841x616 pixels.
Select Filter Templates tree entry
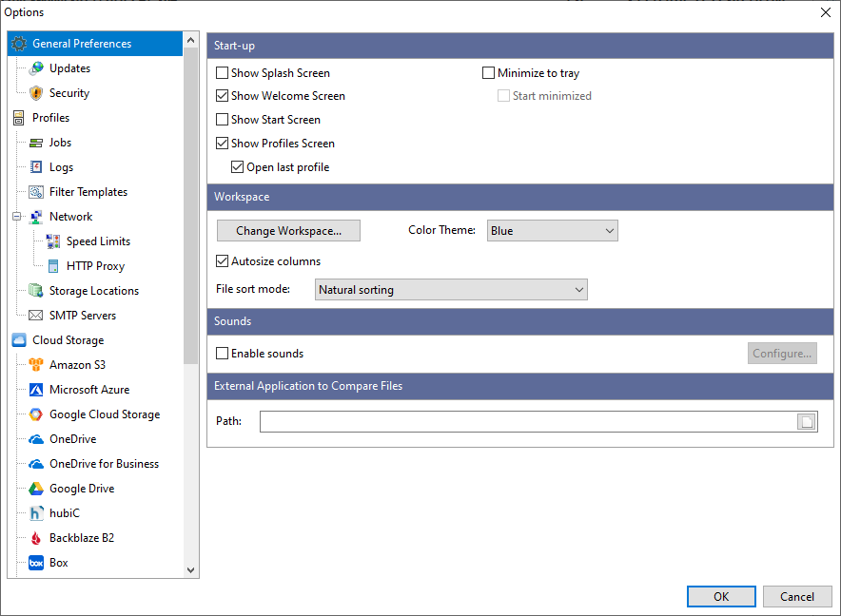[x=88, y=192]
